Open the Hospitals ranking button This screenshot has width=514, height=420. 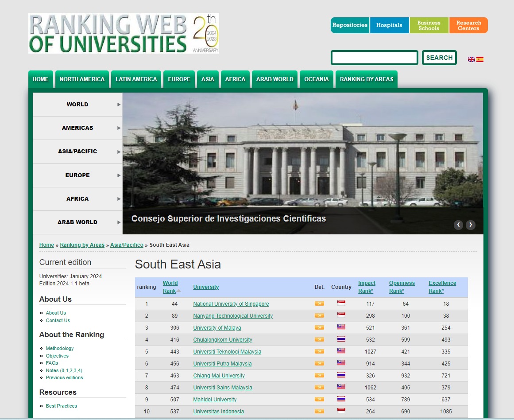click(390, 25)
